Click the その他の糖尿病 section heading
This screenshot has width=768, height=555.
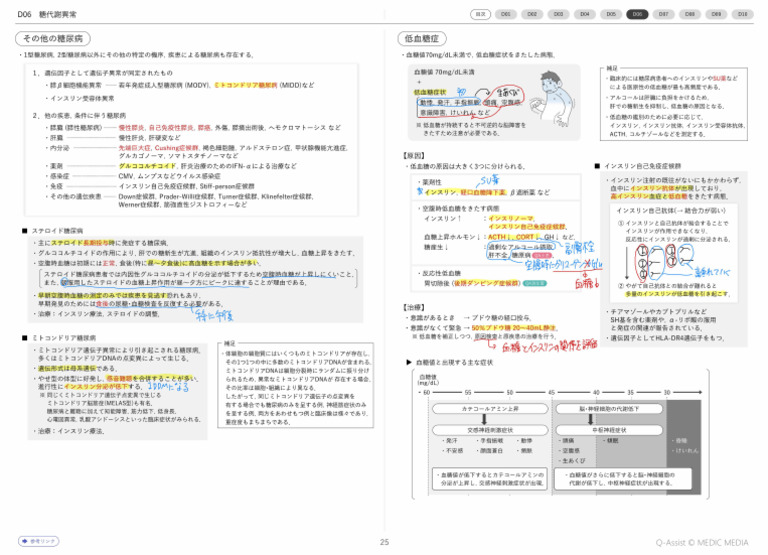53,38
